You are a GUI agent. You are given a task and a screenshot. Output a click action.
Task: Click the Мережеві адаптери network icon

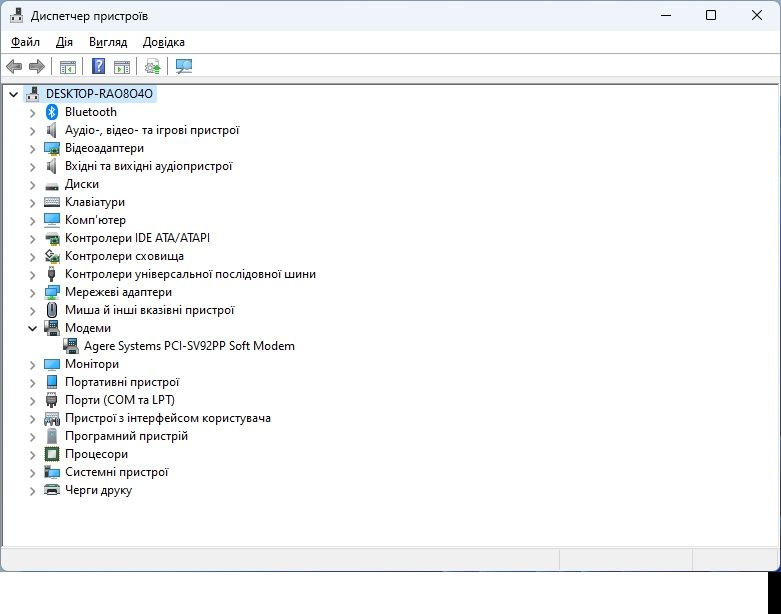[52, 292]
